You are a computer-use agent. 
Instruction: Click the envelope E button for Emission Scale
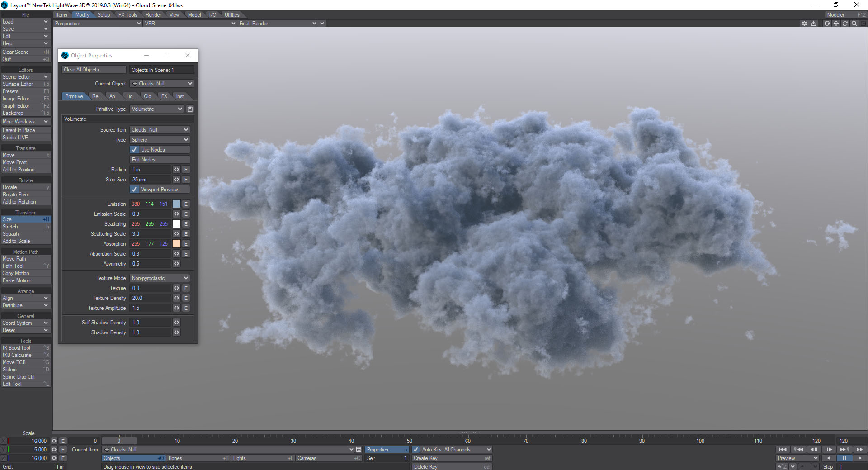pyautogui.click(x=186, y=214)
